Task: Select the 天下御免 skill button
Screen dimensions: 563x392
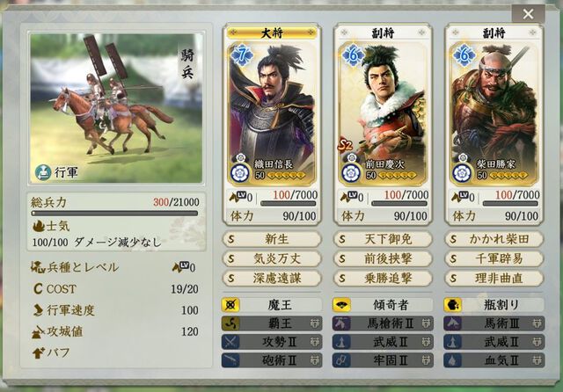Action: [383, 239]
